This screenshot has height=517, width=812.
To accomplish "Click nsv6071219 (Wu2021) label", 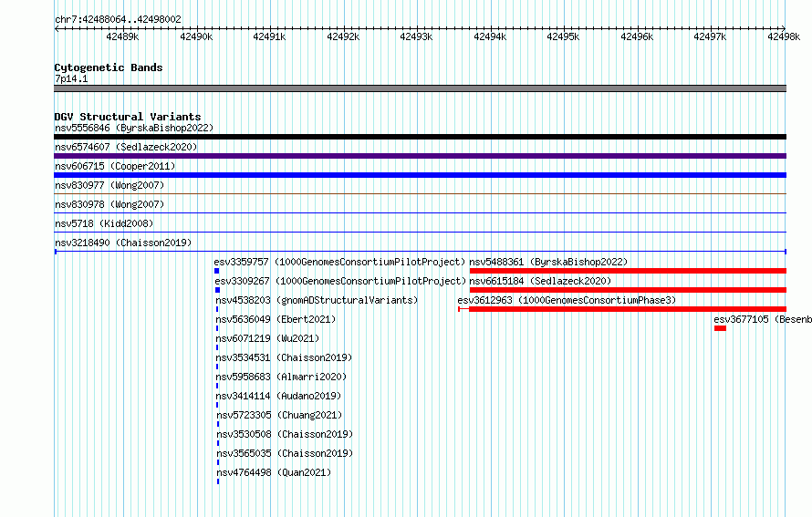I will [267, 338].
